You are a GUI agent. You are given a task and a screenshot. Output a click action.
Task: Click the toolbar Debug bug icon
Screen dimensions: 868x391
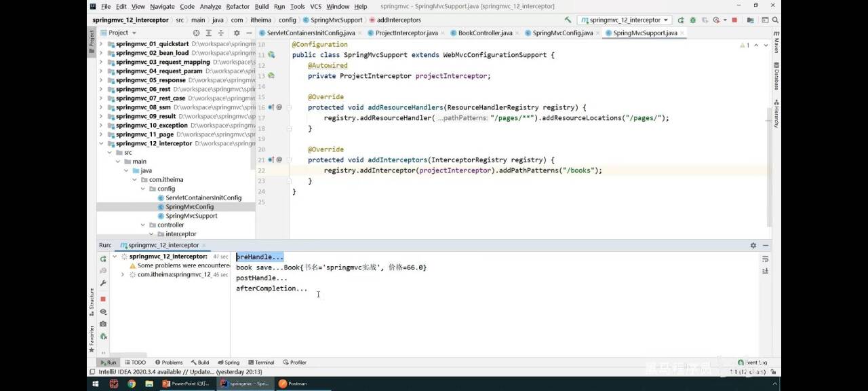[694, 20]
